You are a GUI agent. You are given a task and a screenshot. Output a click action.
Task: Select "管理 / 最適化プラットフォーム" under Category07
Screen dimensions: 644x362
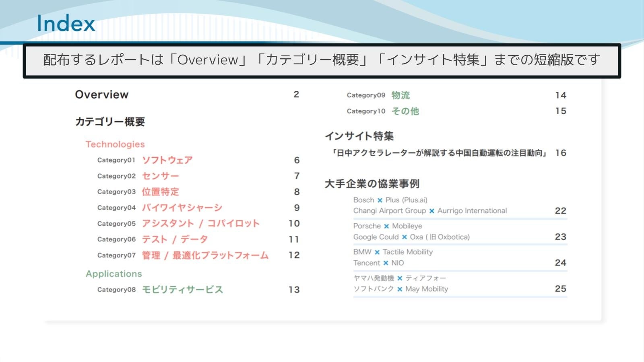point(205,255)
